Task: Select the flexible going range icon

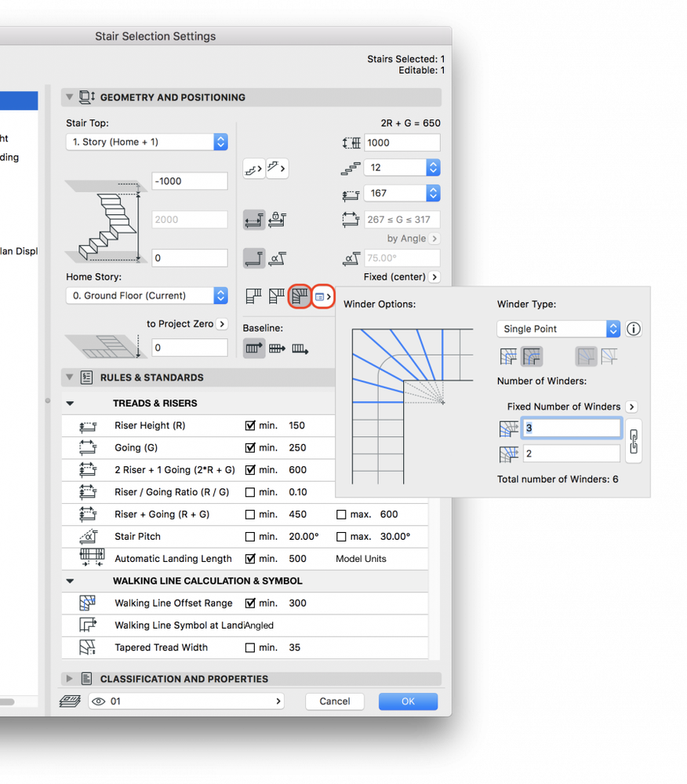Action: [x=254, y=220]
